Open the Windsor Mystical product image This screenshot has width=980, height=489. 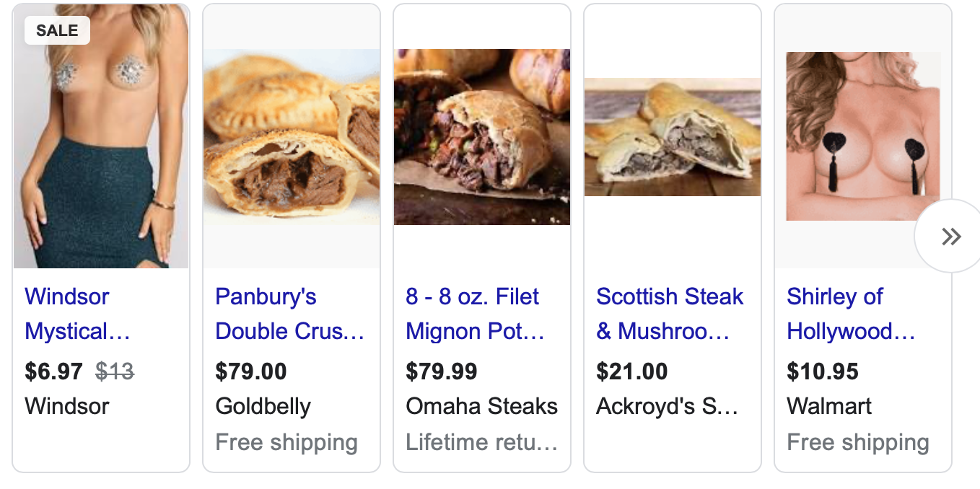coord(101,144)
